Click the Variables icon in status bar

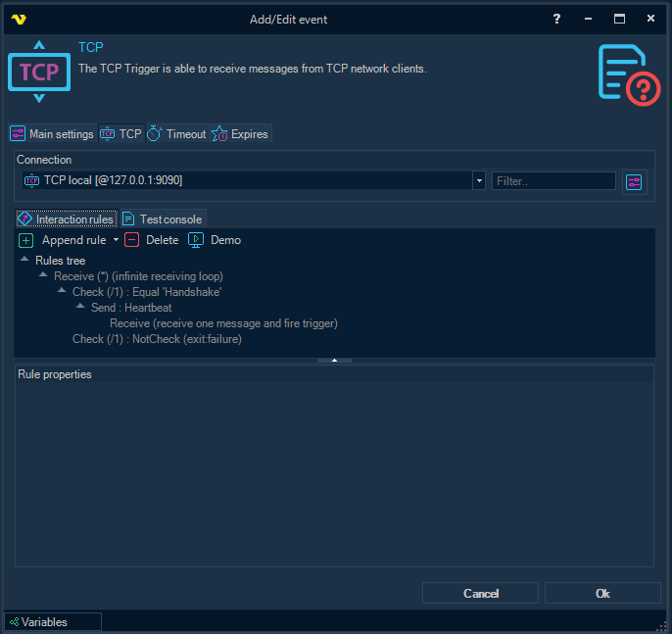click(x=14, y=622)
